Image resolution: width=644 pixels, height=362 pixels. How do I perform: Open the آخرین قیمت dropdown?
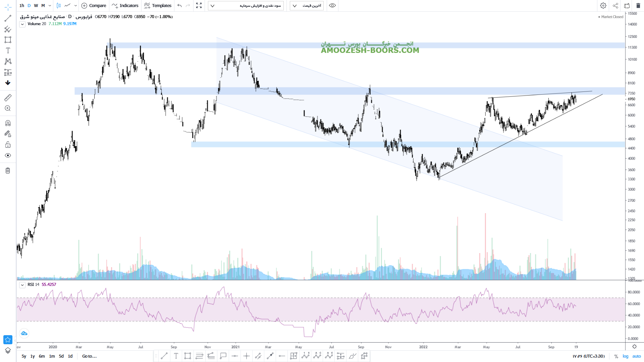pos(307,5)
